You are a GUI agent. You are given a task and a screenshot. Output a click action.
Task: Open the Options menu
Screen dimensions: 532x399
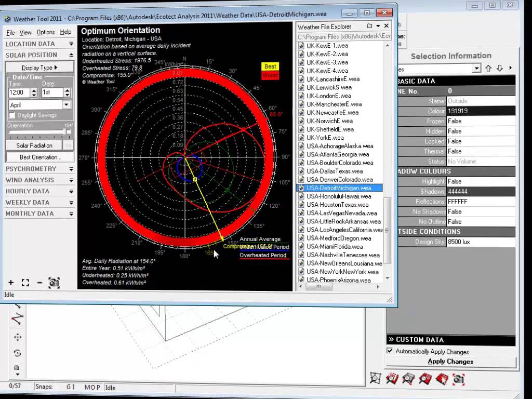pos(46,32)
